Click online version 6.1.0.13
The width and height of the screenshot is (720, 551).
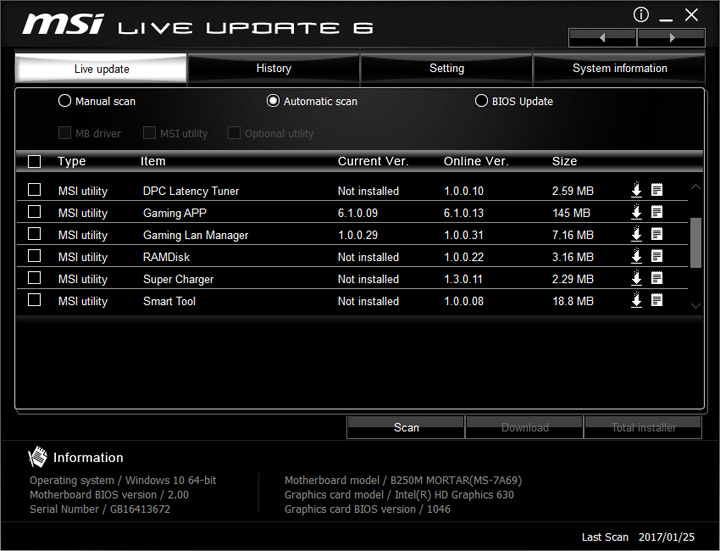[463, 213]
